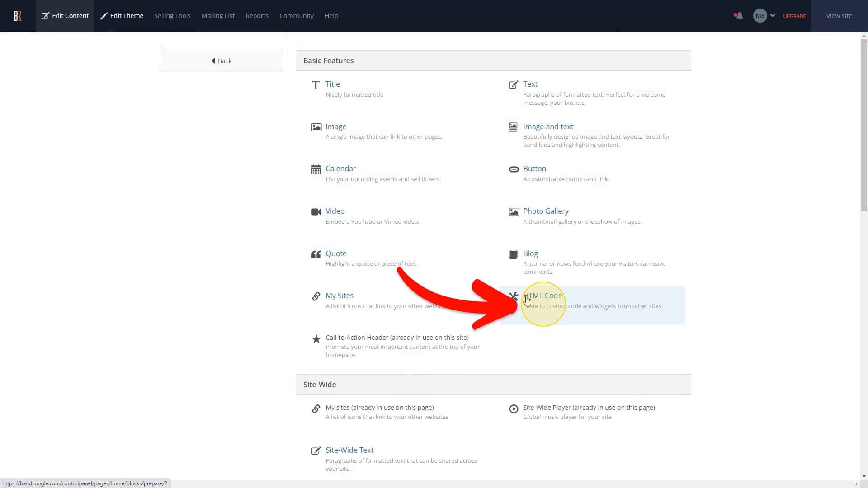Viewport: 868px width, 488px height.
Task: Add a Calendar feature
Action: 340,169
